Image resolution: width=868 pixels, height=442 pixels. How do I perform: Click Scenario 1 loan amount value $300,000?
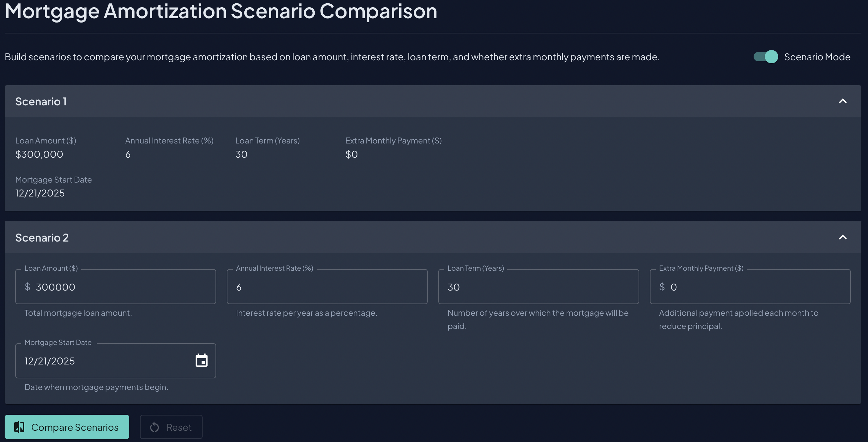39,154
